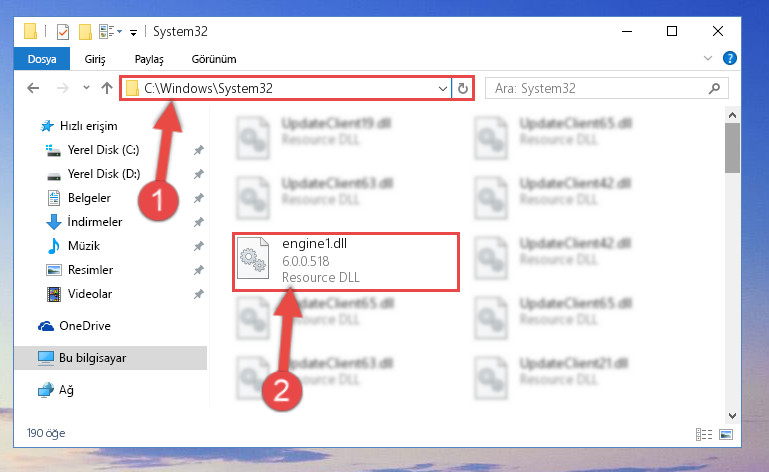The height and width of the screenshot is (472, 769).
Task: Switch to large icons view
Action: point(726,434)
